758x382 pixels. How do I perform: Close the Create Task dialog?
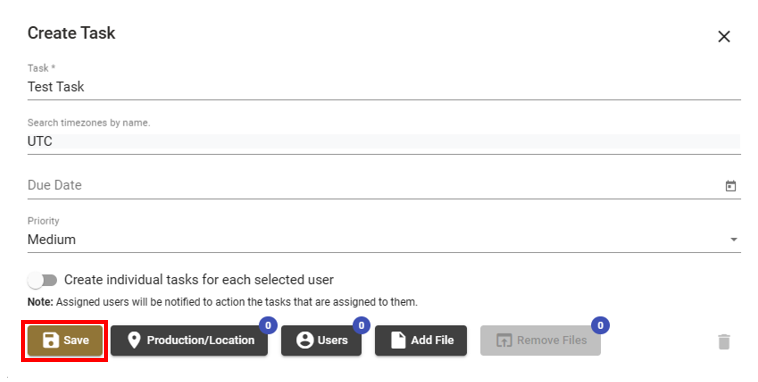point(724,36)
